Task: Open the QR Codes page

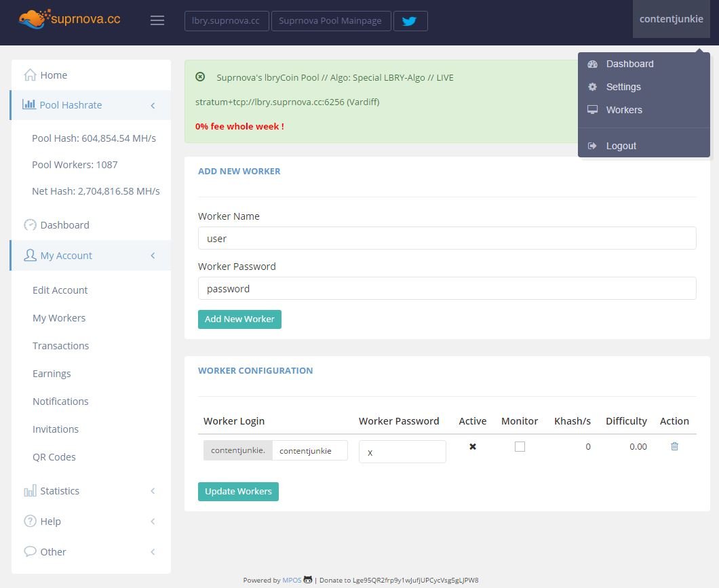Action: pyautogui.click(x=54, y=457)
